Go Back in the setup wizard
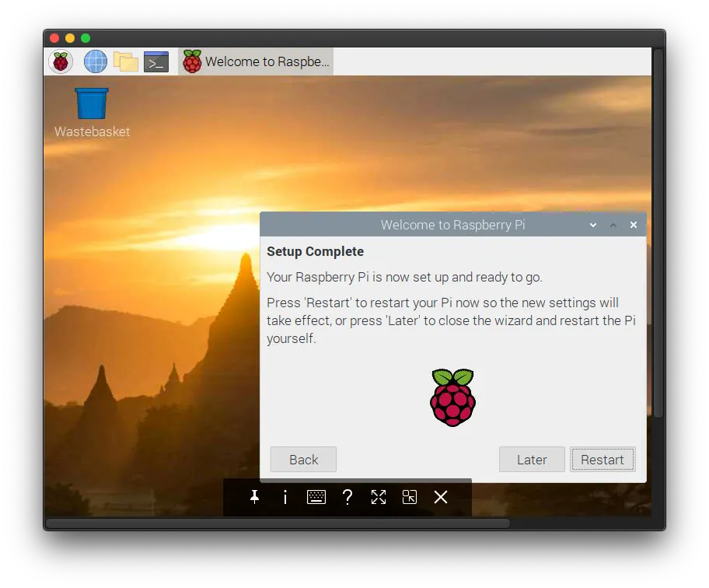 (302, 460)
